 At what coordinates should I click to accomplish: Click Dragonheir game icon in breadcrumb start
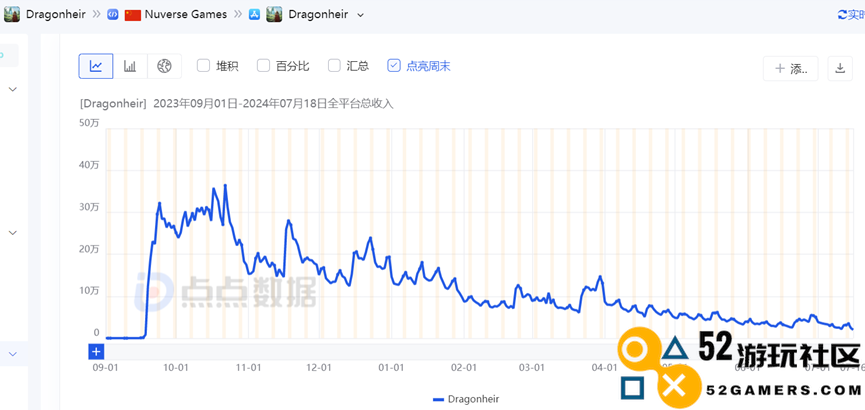pyautogui.click(x=12, y=14)
